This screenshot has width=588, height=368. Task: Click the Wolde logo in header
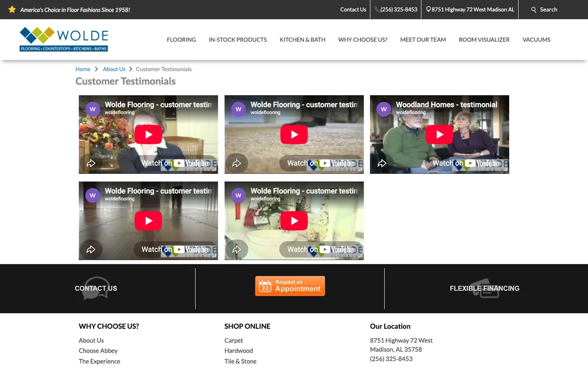click(64, 39)
